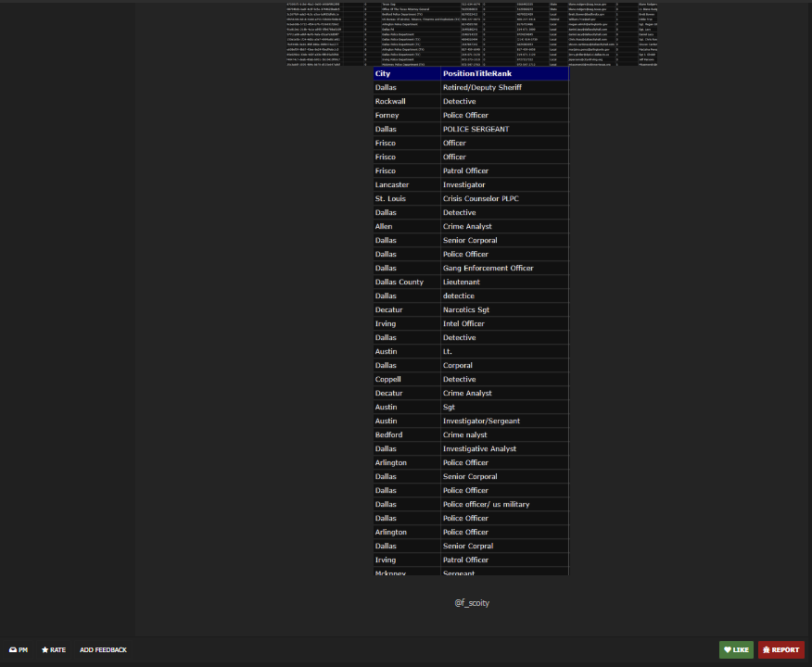Screen dimensions: 812x667
Task: Click the star Rate button
Action: (x=54, y=650)
